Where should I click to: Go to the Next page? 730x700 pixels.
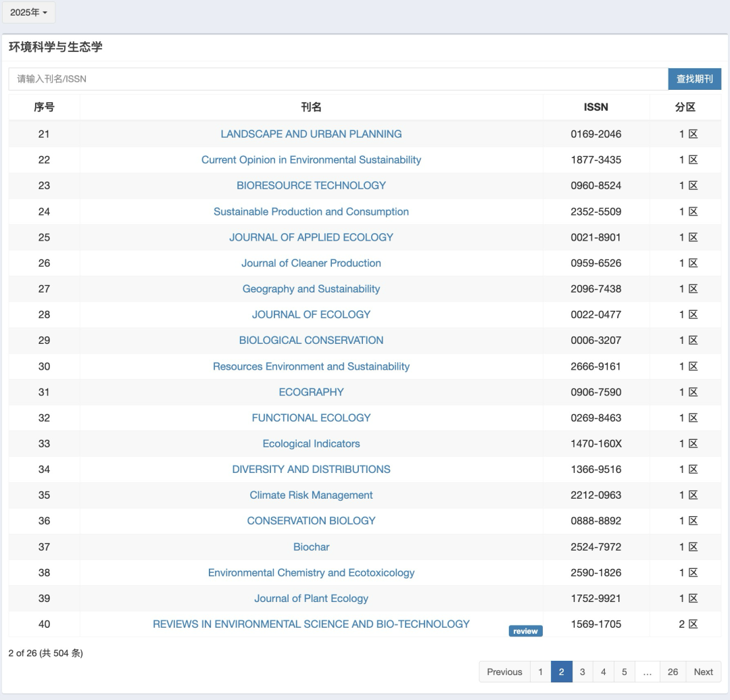704,672
